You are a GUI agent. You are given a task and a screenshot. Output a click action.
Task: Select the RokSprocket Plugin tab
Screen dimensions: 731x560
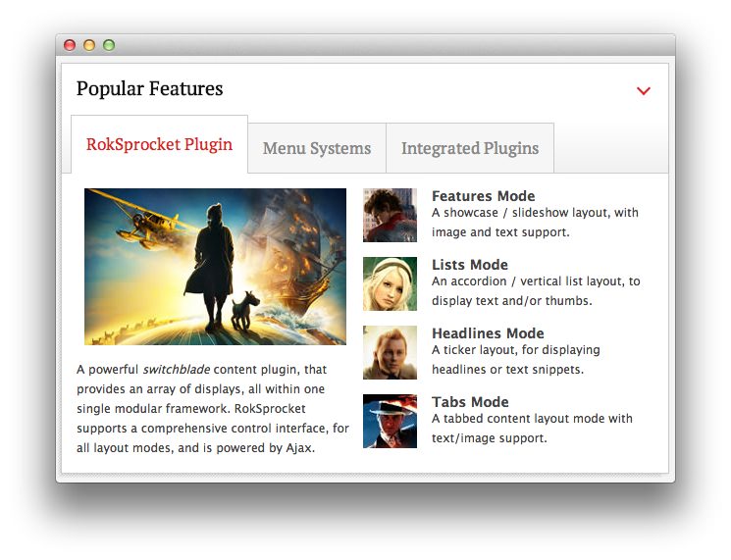click(x=159, y=144)
